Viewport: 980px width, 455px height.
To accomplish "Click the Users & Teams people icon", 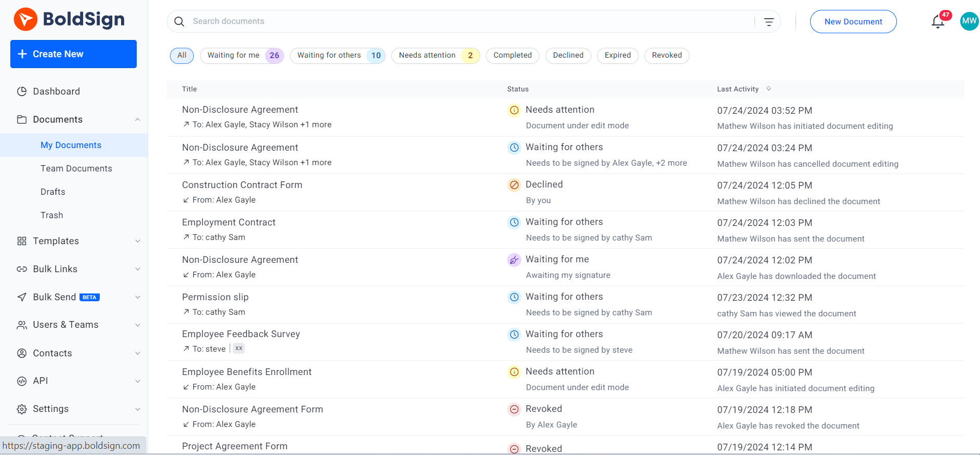I will point(22,325).
